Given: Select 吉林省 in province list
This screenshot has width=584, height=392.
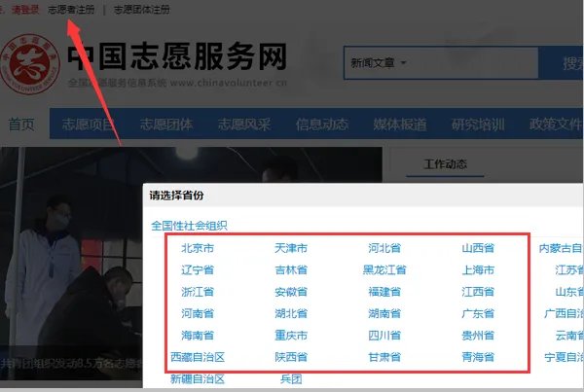Looking at the screenshot, I should point(291,269).
